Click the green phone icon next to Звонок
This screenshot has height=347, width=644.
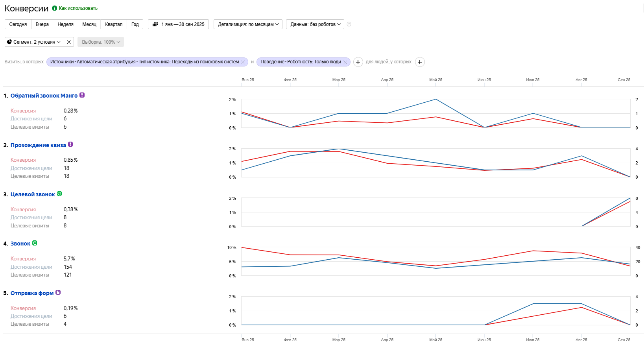pyautogui.click(x=35, y=243)
